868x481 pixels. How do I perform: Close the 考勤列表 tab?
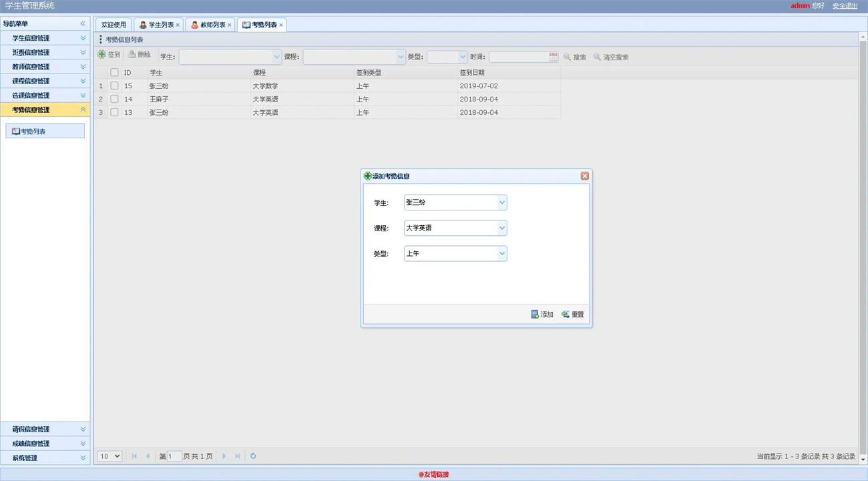(281, 25)
